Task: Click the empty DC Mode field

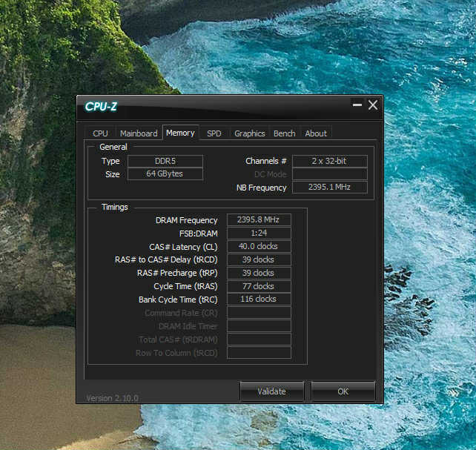Action: (330, 174)
